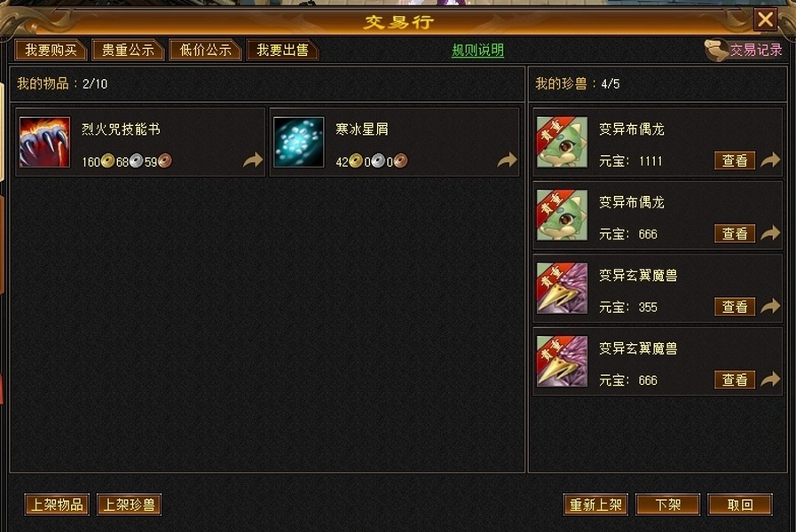The image size is (796, 532).
Task: Select the 我要出售 tab
Action: point(282,50)
